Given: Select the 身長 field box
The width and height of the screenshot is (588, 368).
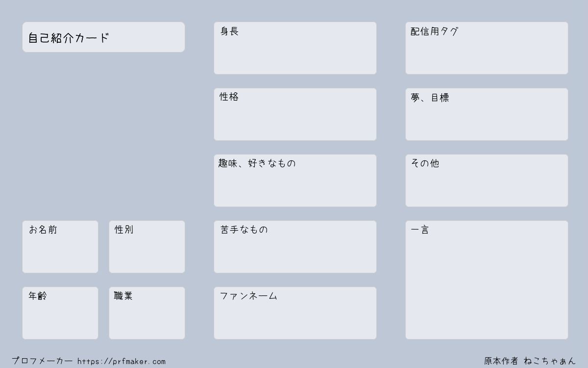Looking at the screenshot, I should (295, 48).
